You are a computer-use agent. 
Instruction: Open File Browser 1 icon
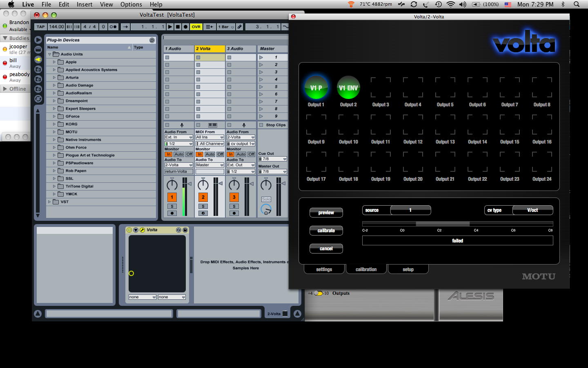38,70
